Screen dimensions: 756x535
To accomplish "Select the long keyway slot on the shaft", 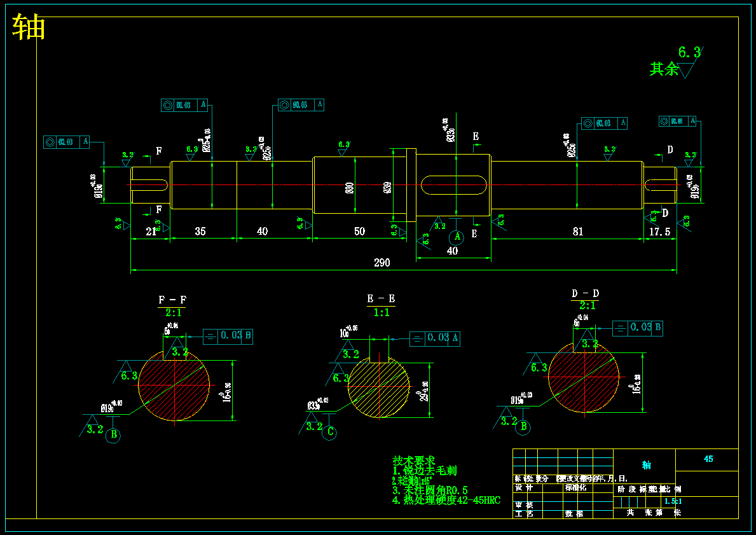I will (454, 185).
